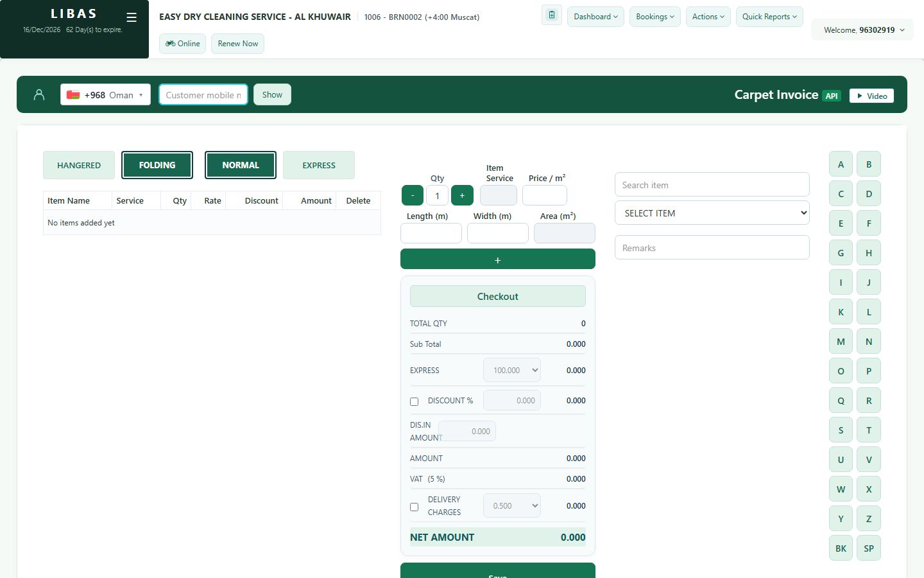Click the Checkout button
This screenshot has height=578, width=924.
point(498,296)
